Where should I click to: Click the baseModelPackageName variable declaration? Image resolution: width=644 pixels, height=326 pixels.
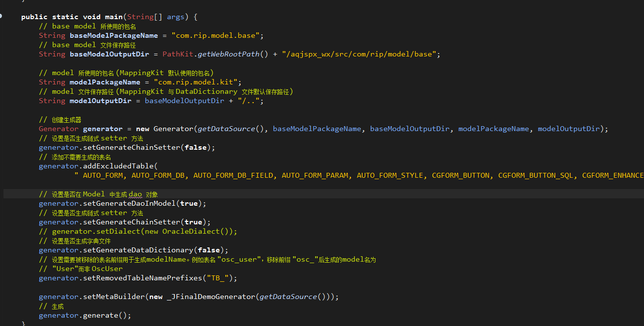[x=113, y=35]
